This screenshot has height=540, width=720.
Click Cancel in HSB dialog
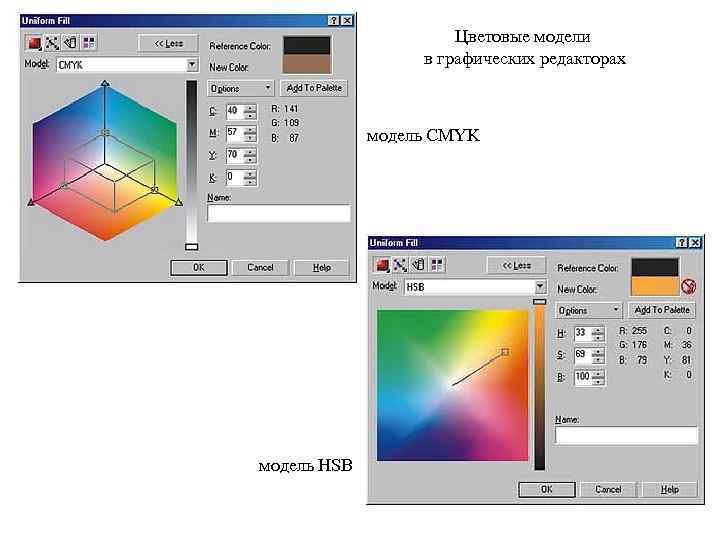(608, 489)
